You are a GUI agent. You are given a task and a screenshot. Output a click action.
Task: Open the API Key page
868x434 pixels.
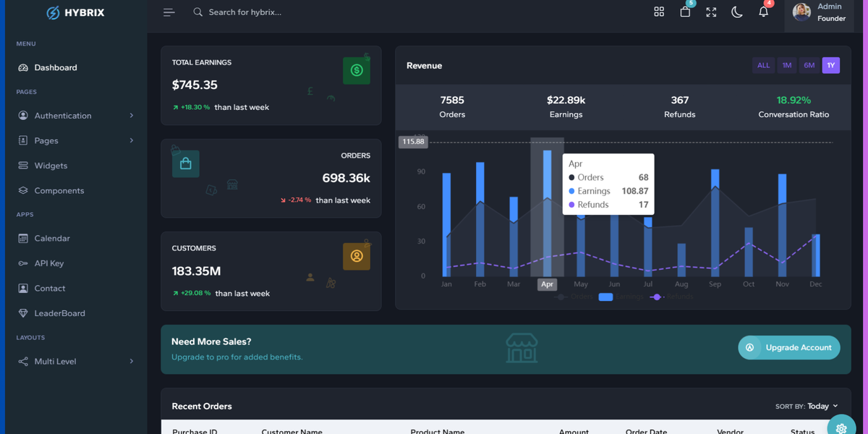point(53,263)
